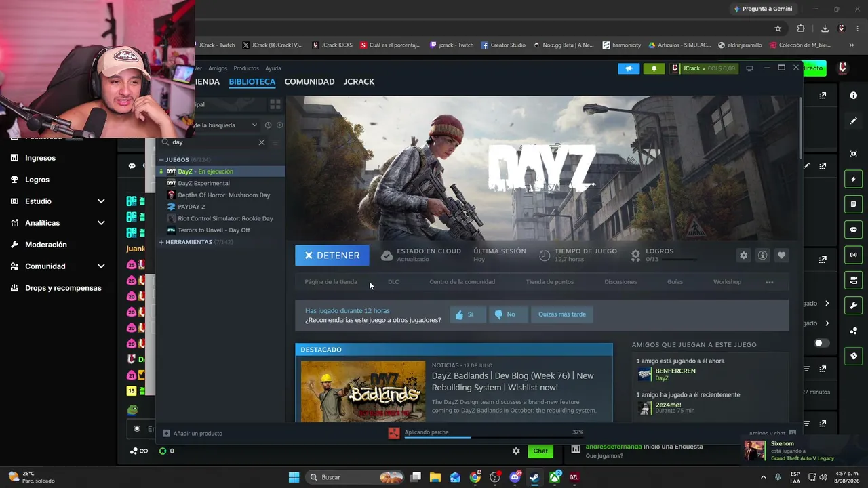The height and width of the screenshot is (488, 868).
Task: Expand Estudio section in Twitch sidebar
Action: [101, 201]
